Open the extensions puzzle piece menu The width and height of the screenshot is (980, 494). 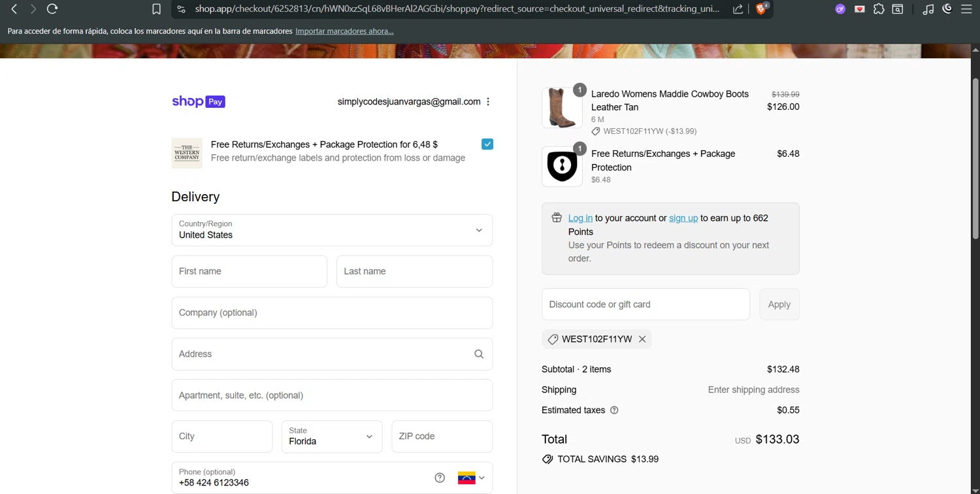tap(879, 9)
